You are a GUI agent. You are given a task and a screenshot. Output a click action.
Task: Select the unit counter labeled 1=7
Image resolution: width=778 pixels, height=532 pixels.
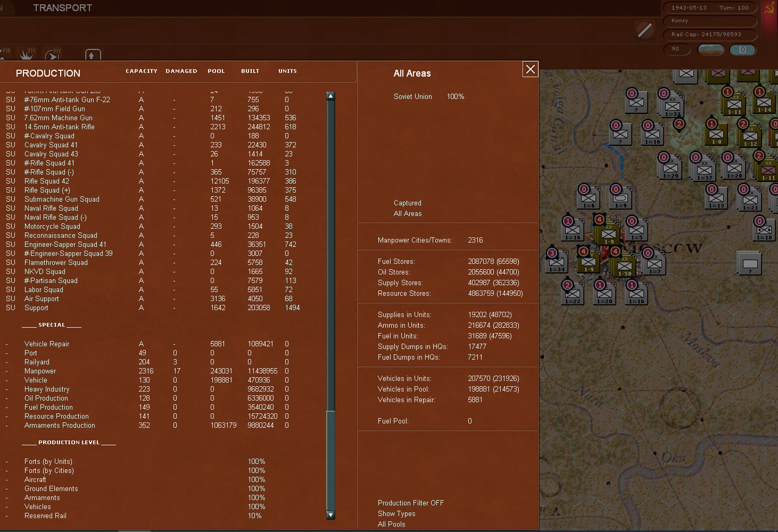pyautogui.click(x=655, y=263)
